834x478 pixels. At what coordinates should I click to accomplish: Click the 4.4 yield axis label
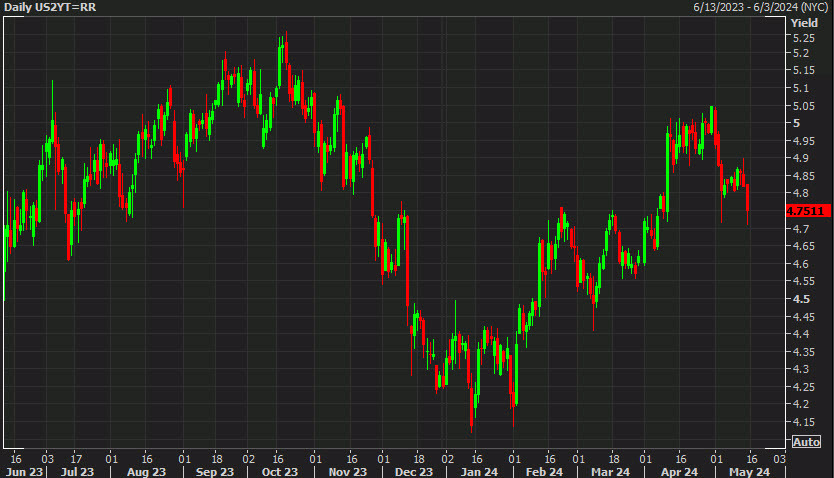[800, 334]
